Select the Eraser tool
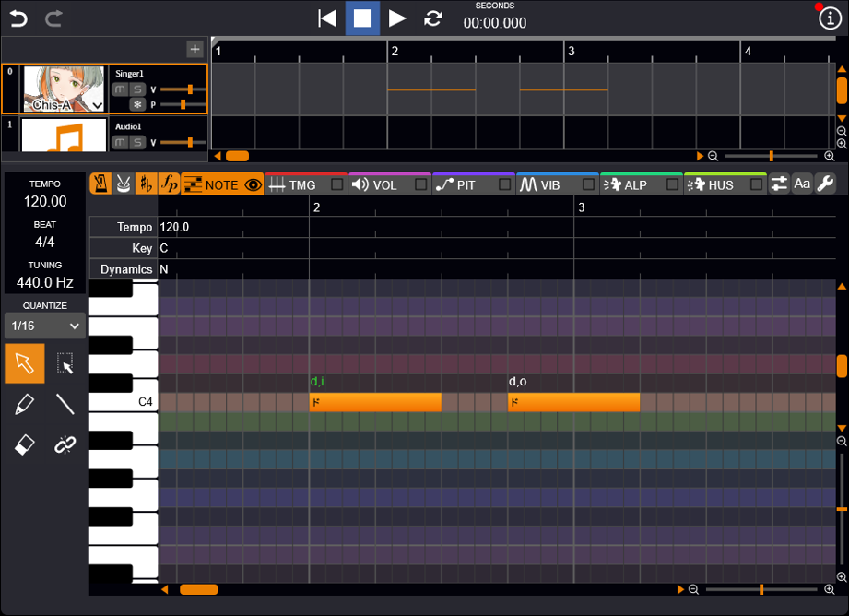Image resolution: width=849 pixels, height=616 pixels. pos(25,444)
